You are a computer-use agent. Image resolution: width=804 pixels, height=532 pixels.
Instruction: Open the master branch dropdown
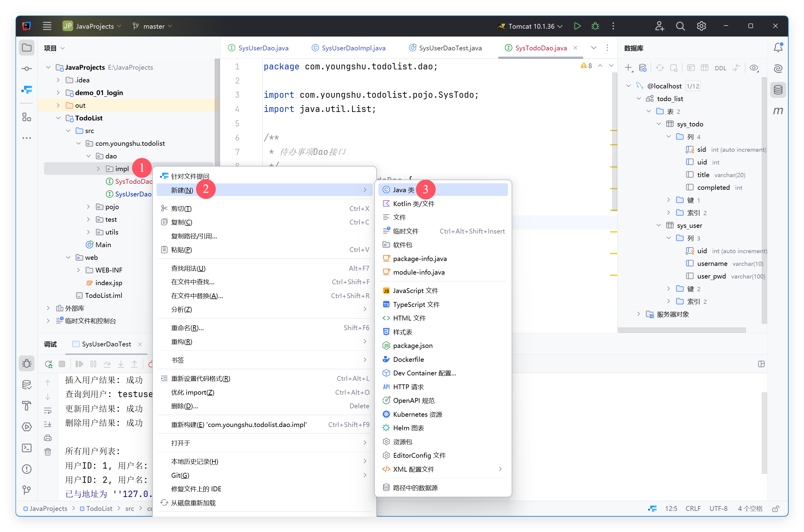(x=152, y=26)
